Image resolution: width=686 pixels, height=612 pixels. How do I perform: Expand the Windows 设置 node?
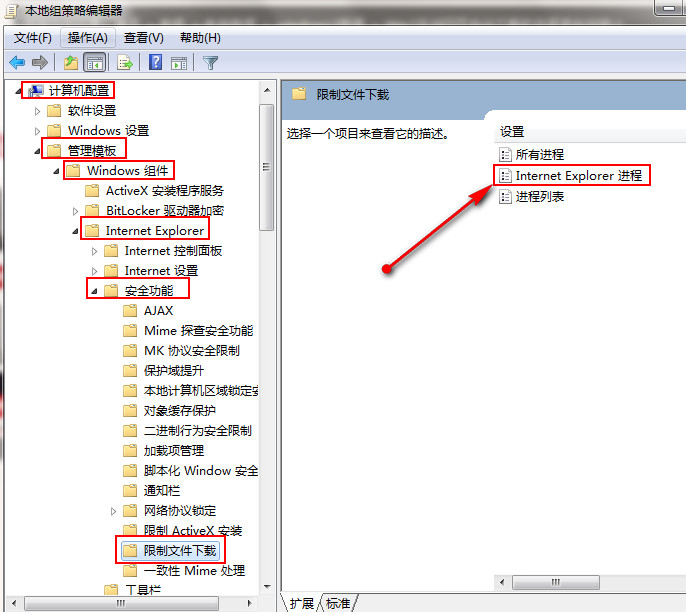click(37, 131)
